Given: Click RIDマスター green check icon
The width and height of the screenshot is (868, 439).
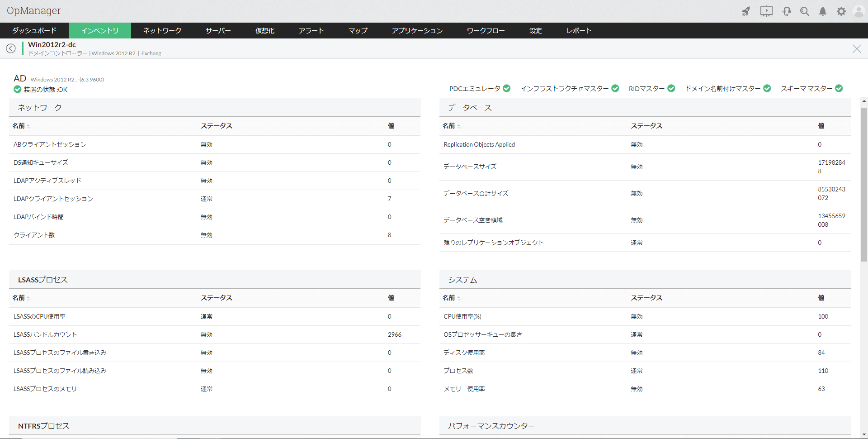Looking at the screenshot, I should [x=671, y=88].
